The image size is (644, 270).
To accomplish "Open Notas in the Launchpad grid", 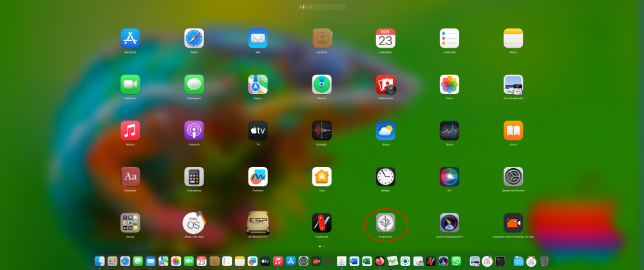I will [x=513, y=38].
